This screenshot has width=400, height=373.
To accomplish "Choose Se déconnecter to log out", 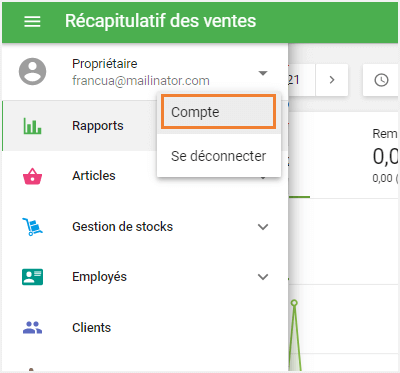I will point(219,156).
